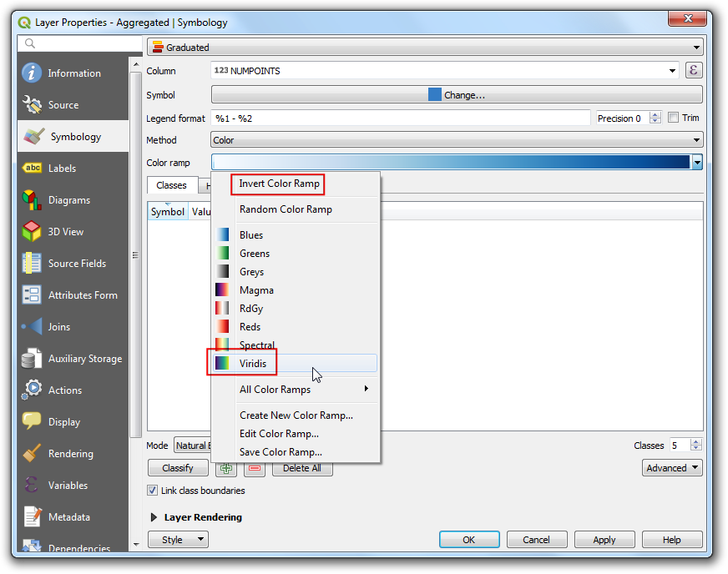The width and height of the screenshot is (728, 574).
Task: Click the Blues ramp preview icon
Action: (222, 234)
